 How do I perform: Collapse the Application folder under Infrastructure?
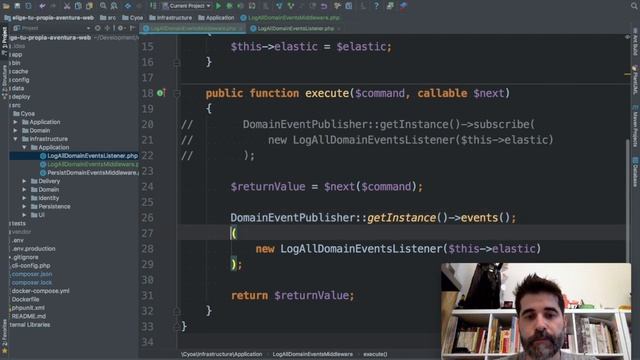click(24, 147)
